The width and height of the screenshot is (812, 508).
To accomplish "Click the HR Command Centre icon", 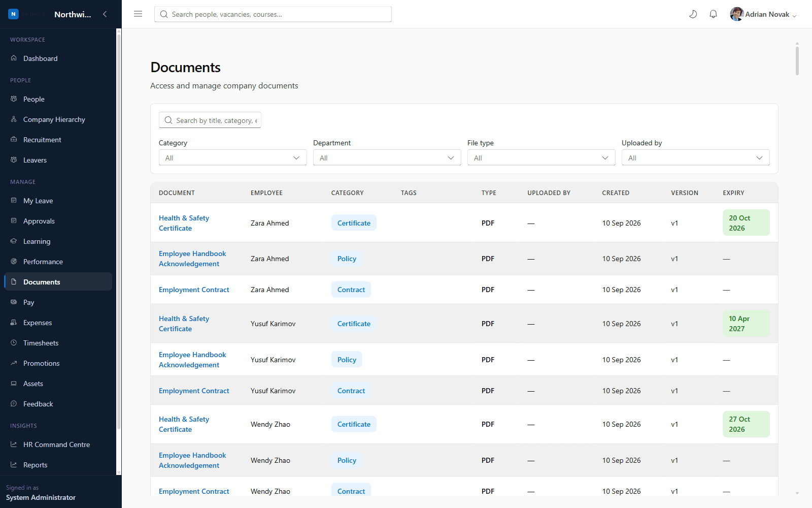I will tap(14, 444).
